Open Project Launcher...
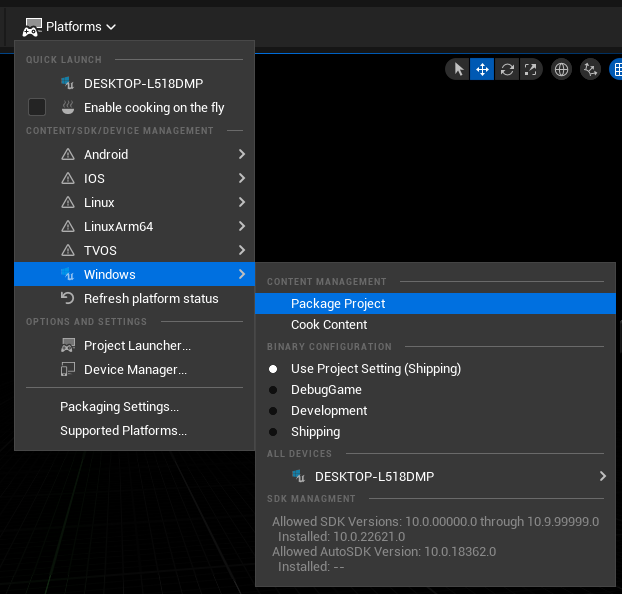Viewport: 622px width, 594px height. tap(134, 346)
